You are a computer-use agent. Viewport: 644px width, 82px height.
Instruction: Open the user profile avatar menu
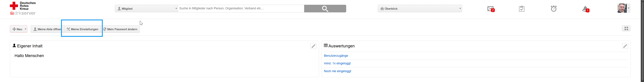pos(623,8)
